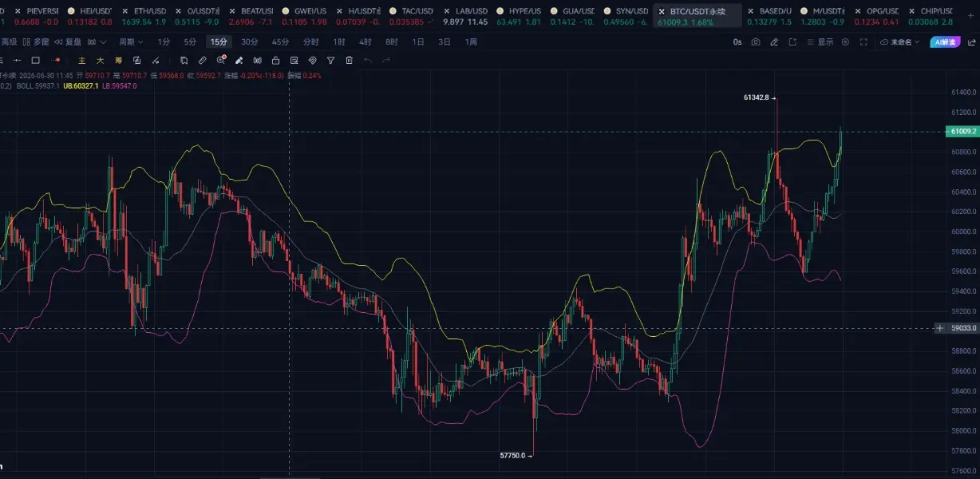This screenshot has width=980, height=479.
Task: Select the rectangle drawing tool
Action: click(35, 60)
